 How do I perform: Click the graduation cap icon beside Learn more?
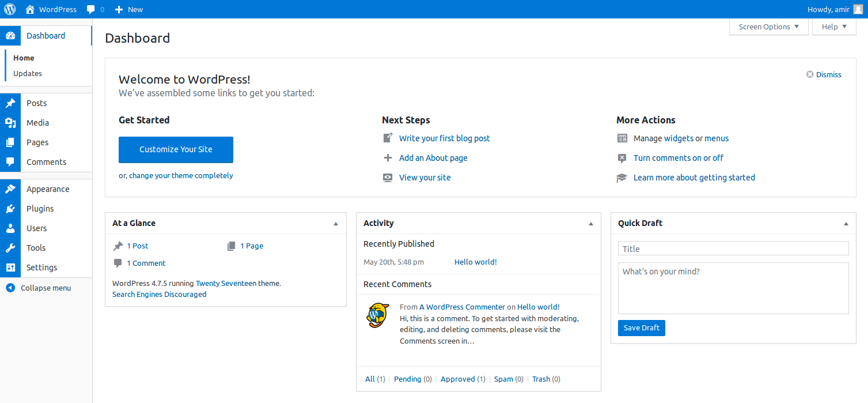[x=622, y=178]
